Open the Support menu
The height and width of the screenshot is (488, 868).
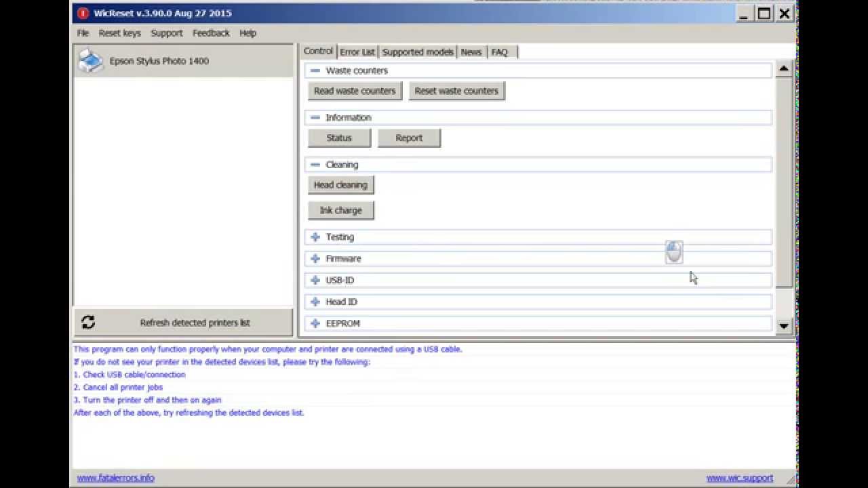click(166, 33)
